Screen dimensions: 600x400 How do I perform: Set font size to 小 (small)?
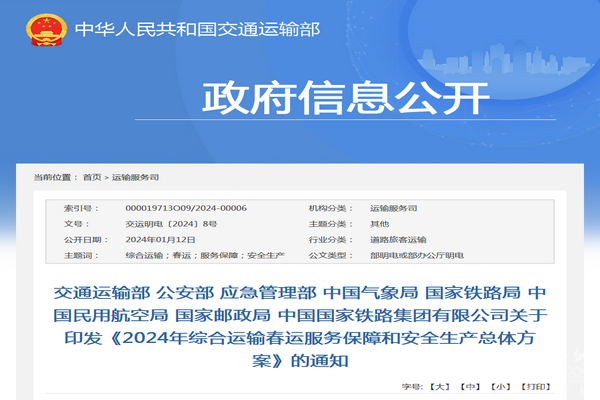click(x=501, y=385)
